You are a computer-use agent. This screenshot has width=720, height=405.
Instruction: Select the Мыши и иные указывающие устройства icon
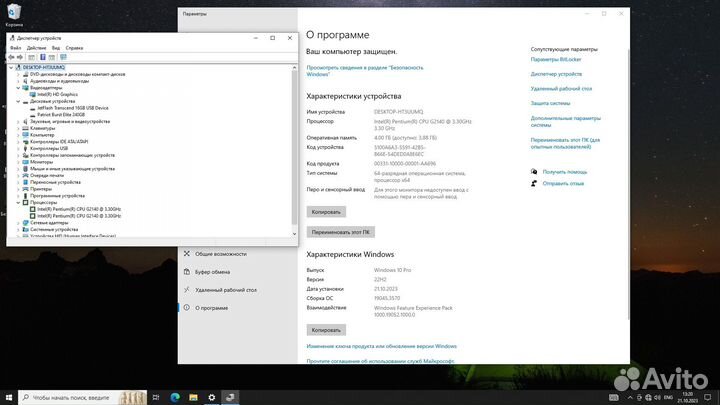pyautogui.click(x=26, y=169)
